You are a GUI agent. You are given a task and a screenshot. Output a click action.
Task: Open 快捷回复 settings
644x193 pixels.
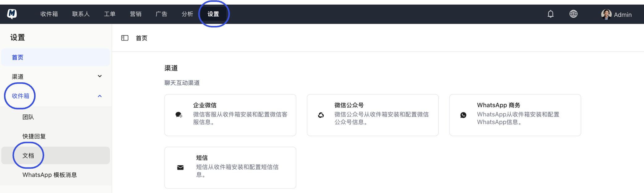coord(33,136)
